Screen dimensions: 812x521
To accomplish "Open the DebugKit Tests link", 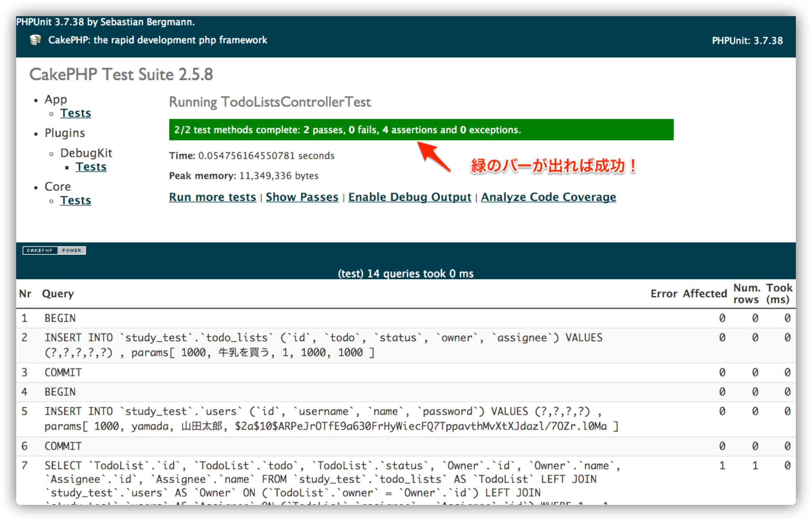I will point(91,167).
